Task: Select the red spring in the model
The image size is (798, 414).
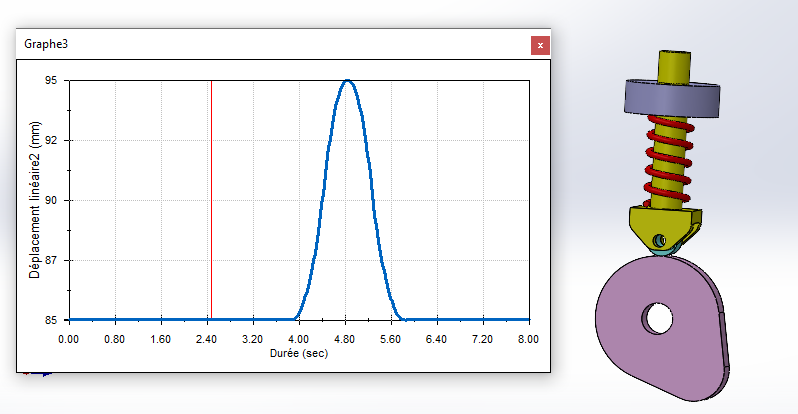Action: (670, 159)
